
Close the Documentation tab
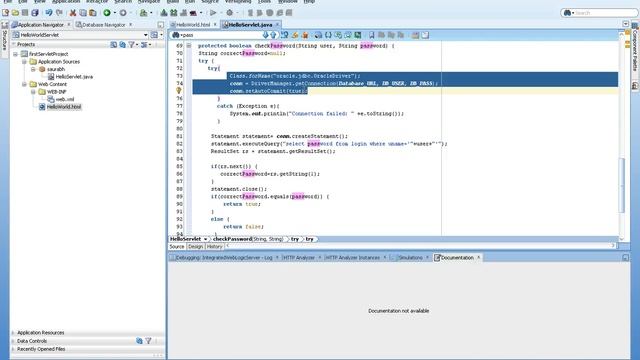pyautogui.click(x=478, y=258)
